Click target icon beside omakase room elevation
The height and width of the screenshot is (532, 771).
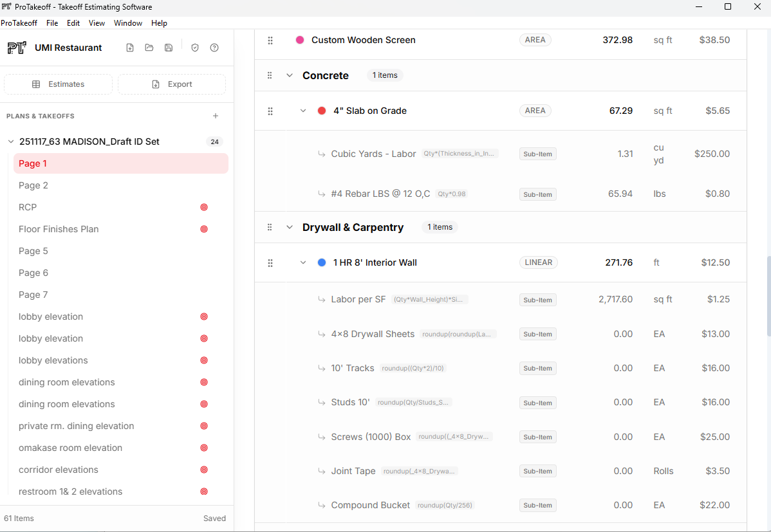204,448
